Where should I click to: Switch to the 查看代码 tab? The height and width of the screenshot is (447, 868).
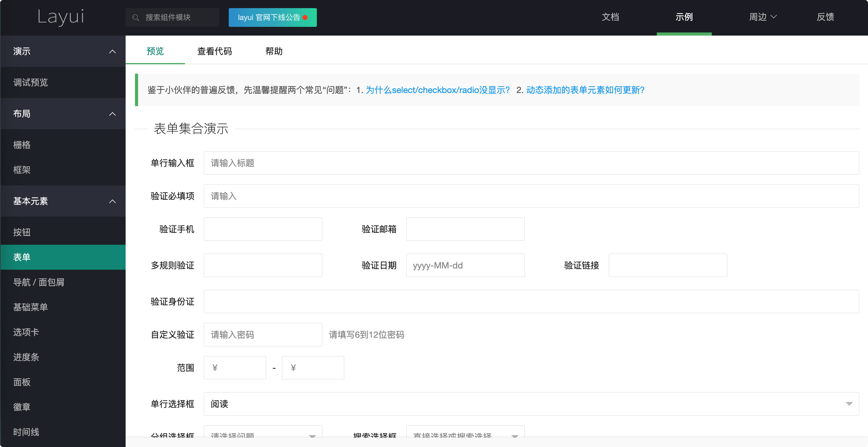click(214, 51)
